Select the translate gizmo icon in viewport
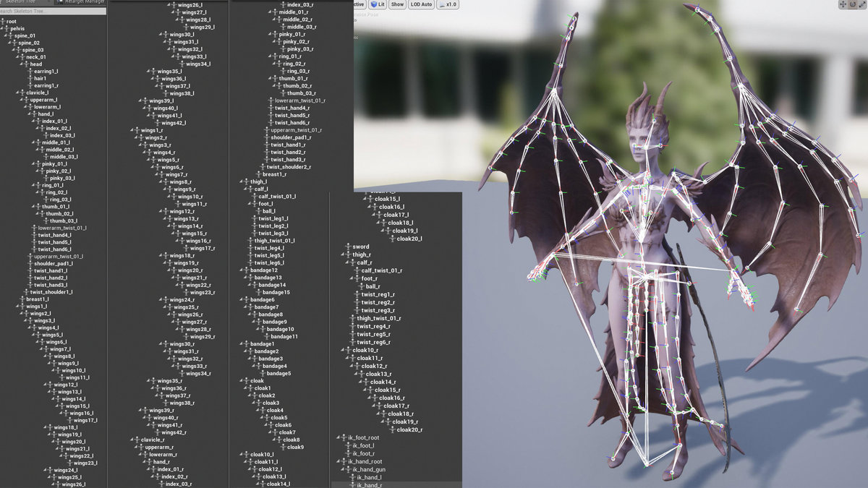This screenshot has height=488, width=868. (843, 5)
